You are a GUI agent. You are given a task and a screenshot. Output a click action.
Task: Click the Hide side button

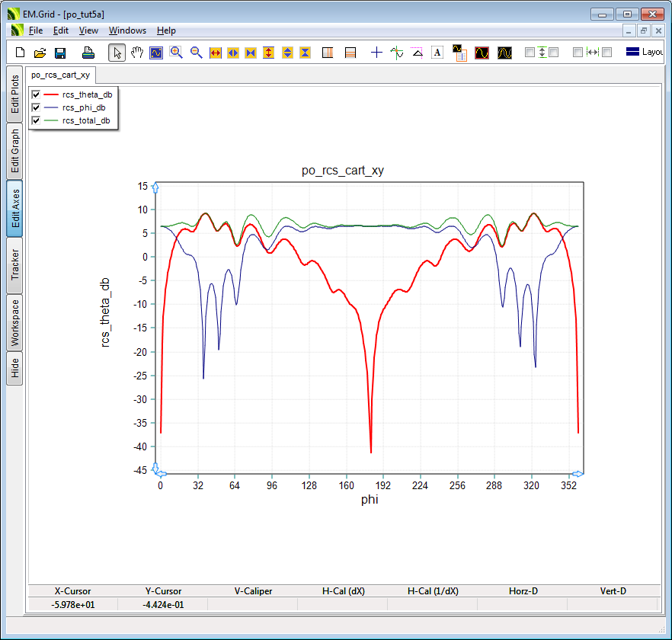[x=14, y=369]
